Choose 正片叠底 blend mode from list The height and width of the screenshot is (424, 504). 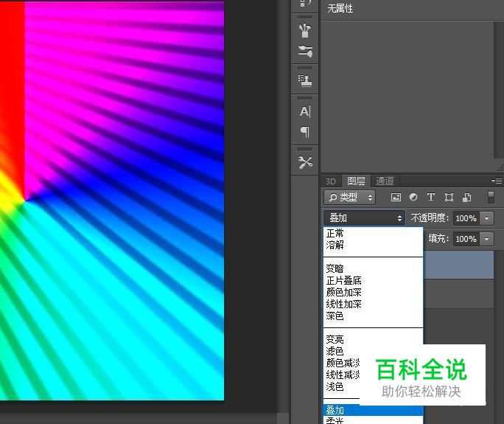pos(344,280)
